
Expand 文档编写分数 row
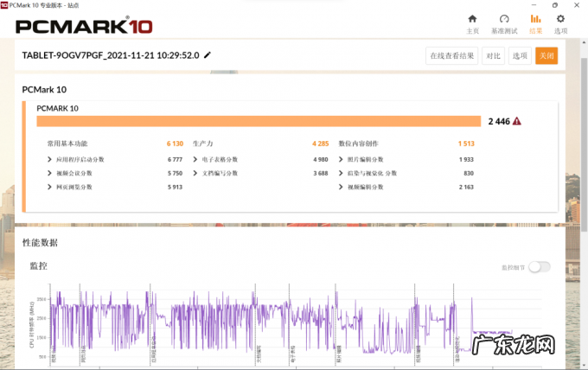coord(195,173)
